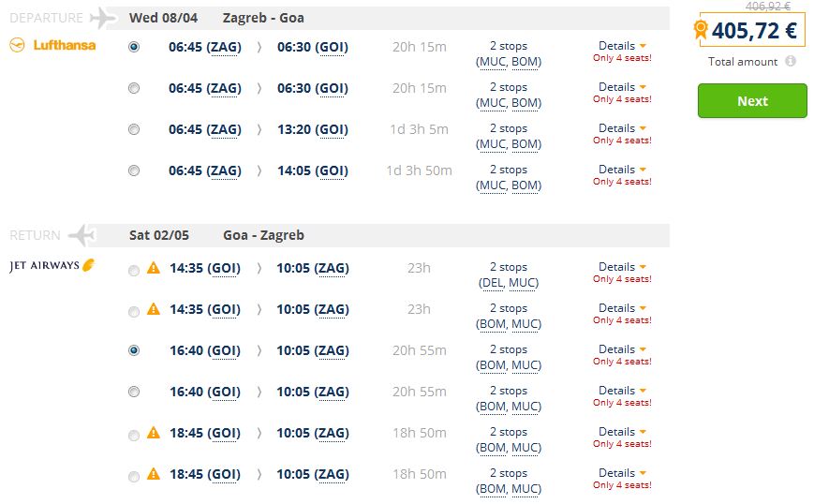Click the orange best-price ribbon badge

(x=701, y=30)
